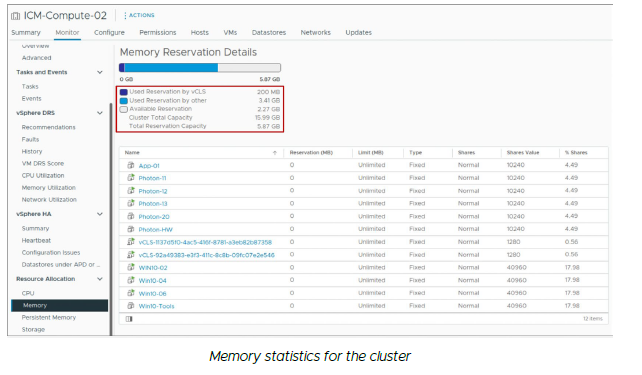Click the App-01 VM icon

tap(131, 165)
